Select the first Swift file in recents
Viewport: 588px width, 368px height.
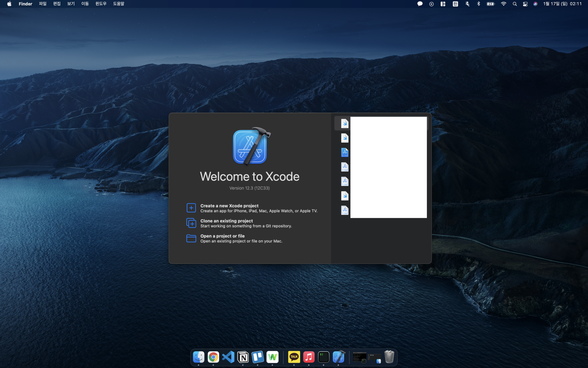click(345, 124)
